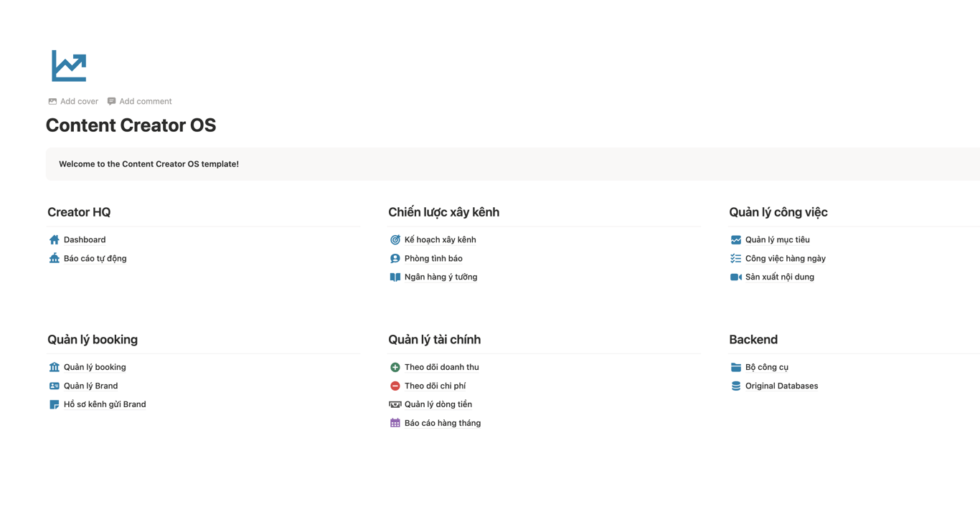Open the Original Databases page
This screenshot has width=980, height=529.
tap(782, 386)
